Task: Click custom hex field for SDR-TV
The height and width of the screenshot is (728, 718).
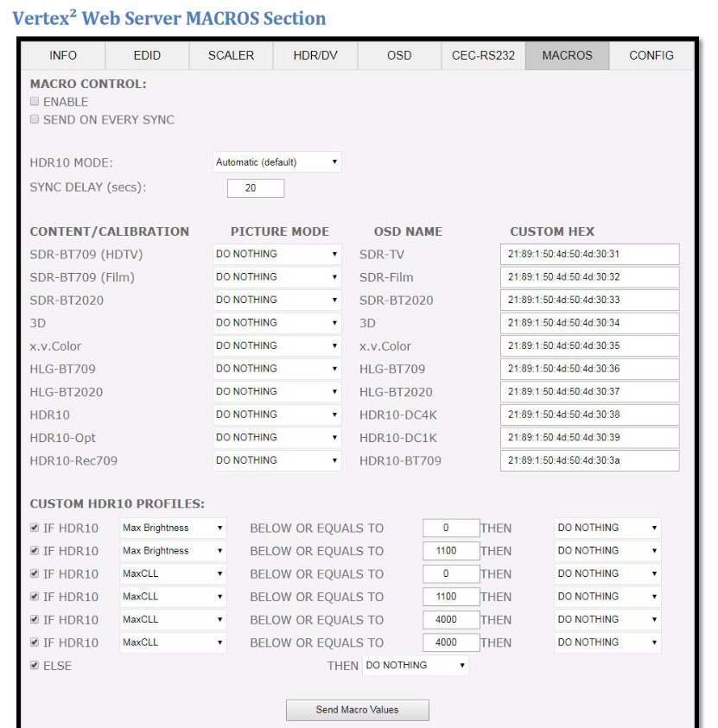Action: tap(589, 254)
